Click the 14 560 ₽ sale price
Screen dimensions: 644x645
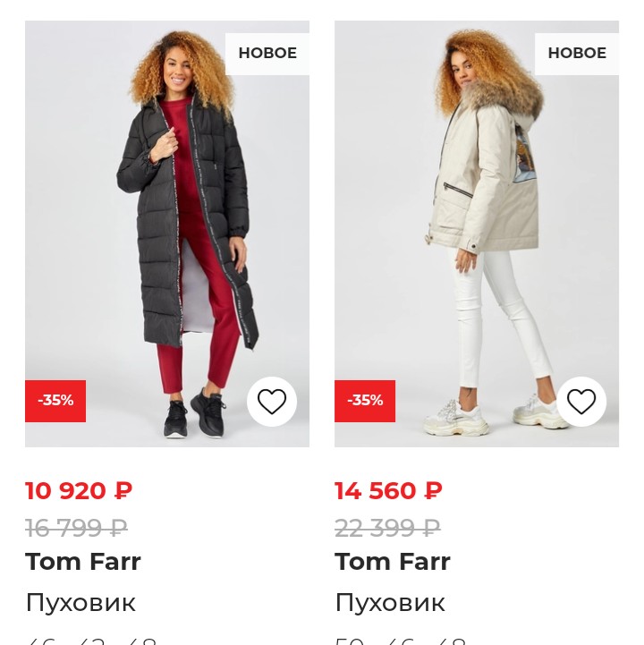[x=388, y=491]
